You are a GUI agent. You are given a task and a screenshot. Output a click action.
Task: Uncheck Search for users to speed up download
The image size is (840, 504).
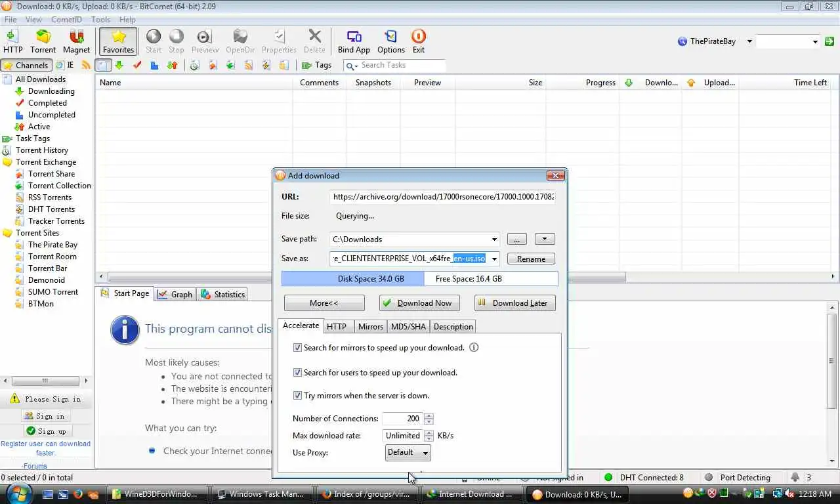pos(297,373)
